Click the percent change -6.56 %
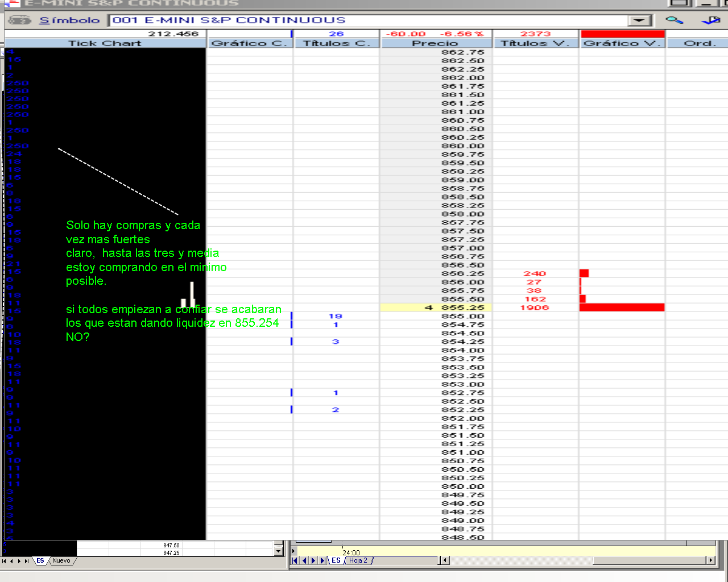This screenshot has height=582, width=728. tap(461, 34)
